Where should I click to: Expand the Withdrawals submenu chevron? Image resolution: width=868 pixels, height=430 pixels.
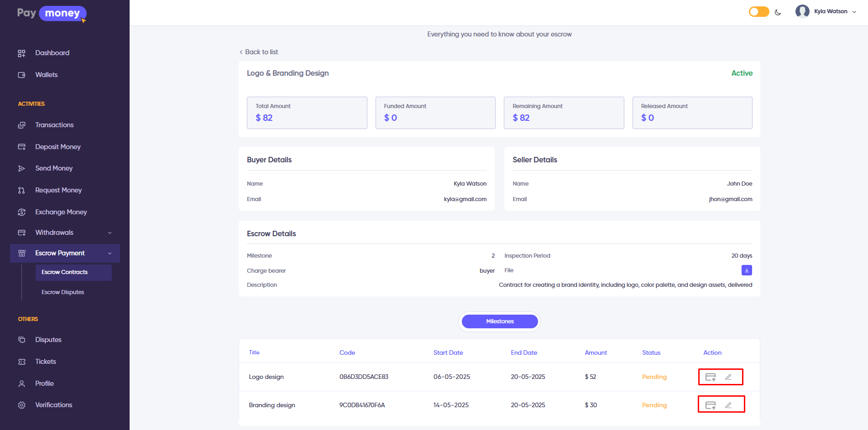110,233
